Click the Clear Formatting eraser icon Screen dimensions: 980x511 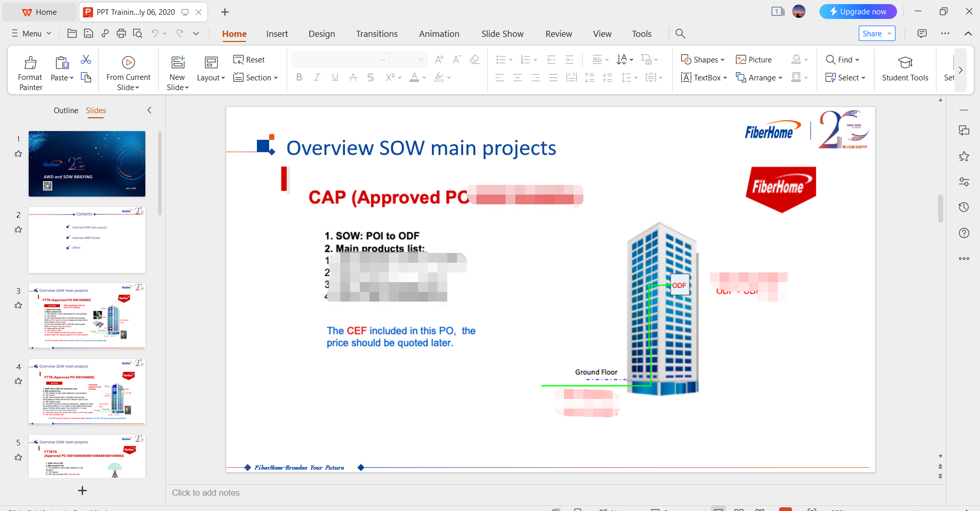pos(474,59)
